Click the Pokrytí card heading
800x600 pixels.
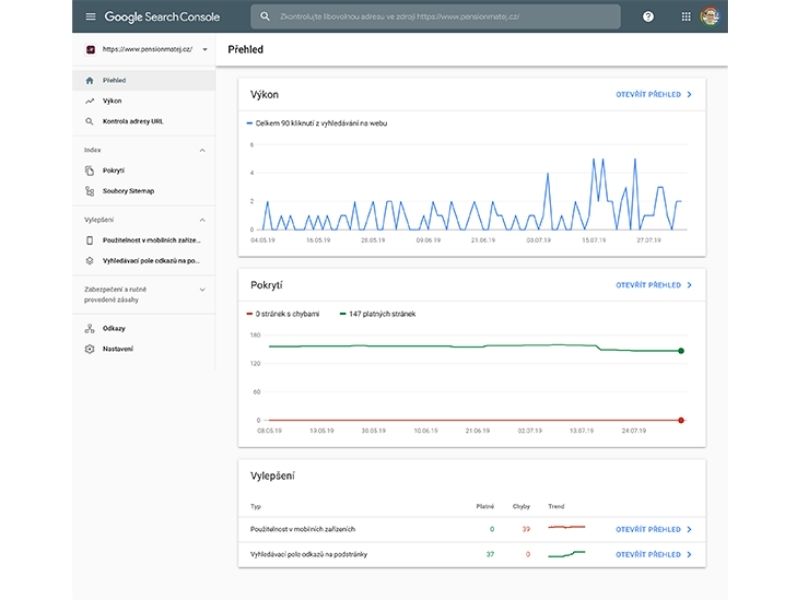pos(266,285)
